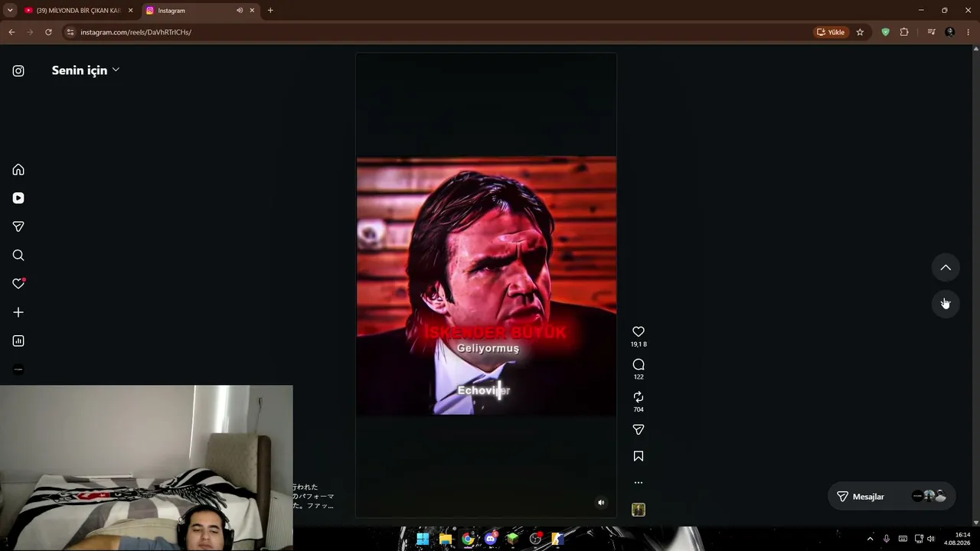
Task: Open the dashboard chart icon in sidebar
Action: coord(18,341)
